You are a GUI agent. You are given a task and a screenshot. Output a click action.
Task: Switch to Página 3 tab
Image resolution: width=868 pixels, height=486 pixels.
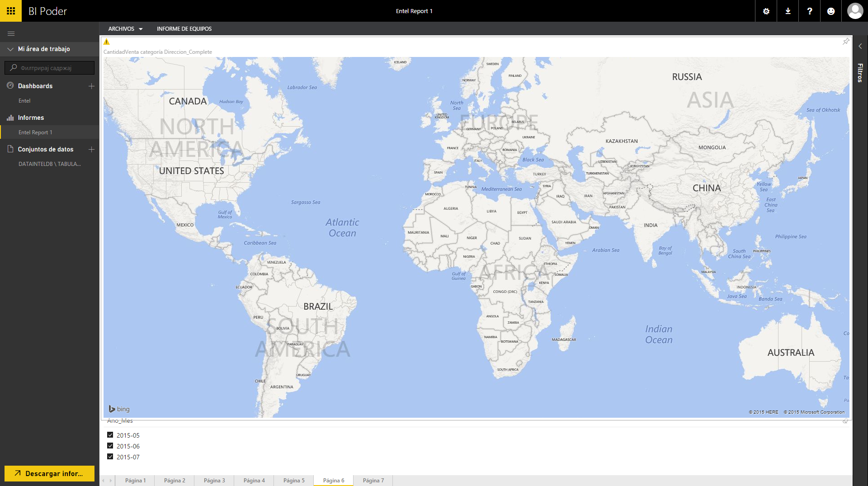(x=214, y=481)
